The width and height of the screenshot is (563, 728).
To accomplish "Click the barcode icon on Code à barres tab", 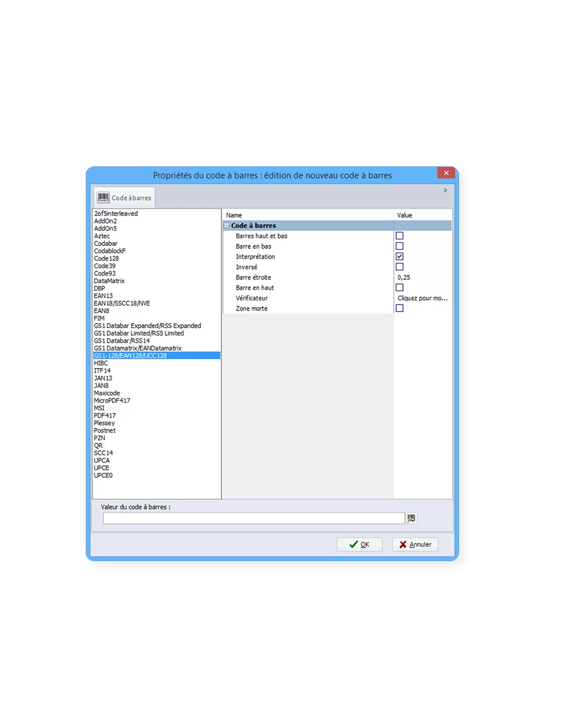I will pyautogui.click(x=103, y=198).
